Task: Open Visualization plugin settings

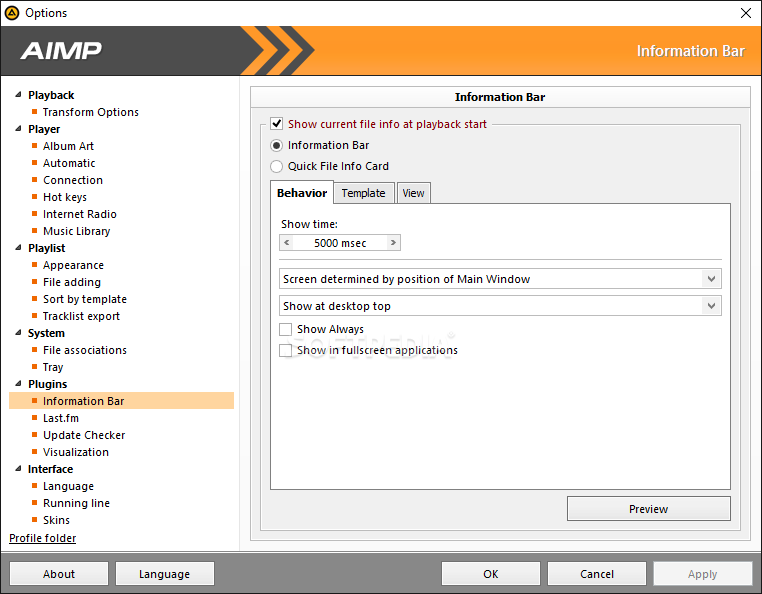Action: (76, 453)
